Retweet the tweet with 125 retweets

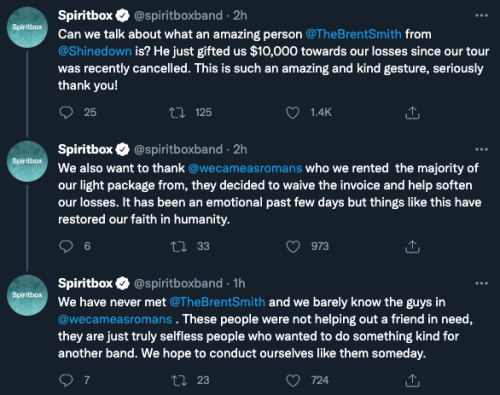tap(177, 112)
